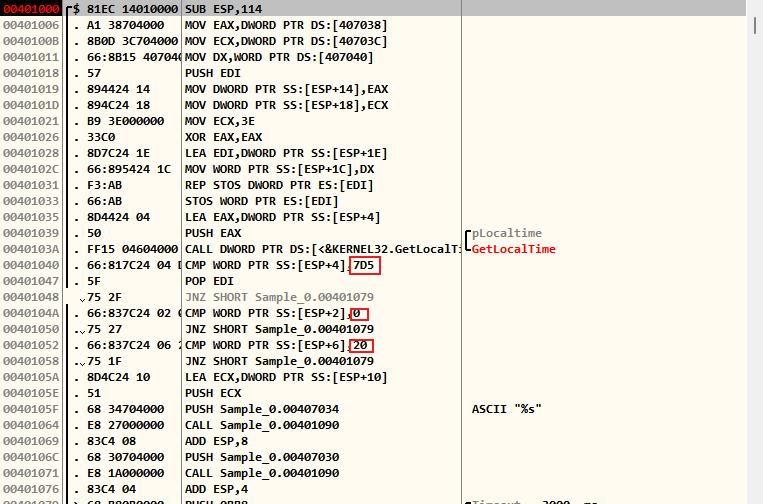
Task: Click MOV WORD PTR SS:[ESP+1C],DX
Action: click(x=279, y=170)
